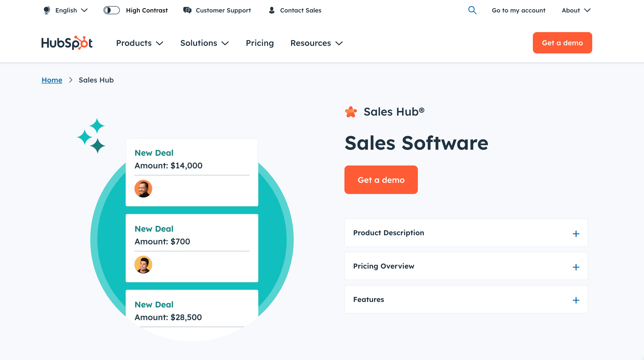Enable High Contrast display mode
Image resolution: width=644 pixels, height=360 pixels.
(111, 10)
